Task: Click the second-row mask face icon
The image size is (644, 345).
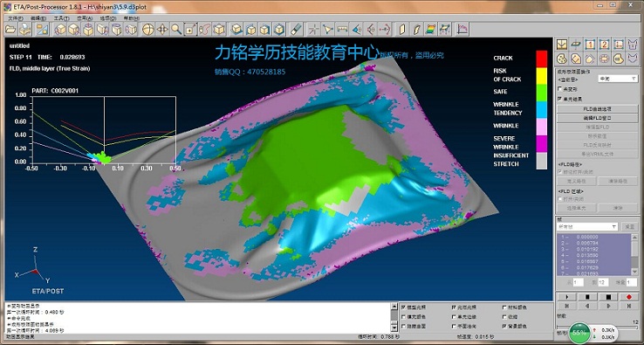Action: coord(633,59)
